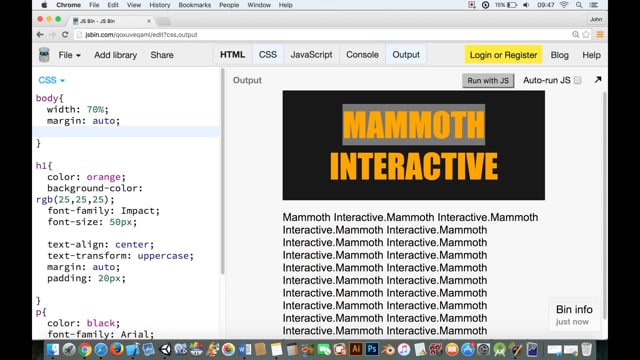Open Photoshop from the dock
The image size is (640, 360).
coord(372,349)
